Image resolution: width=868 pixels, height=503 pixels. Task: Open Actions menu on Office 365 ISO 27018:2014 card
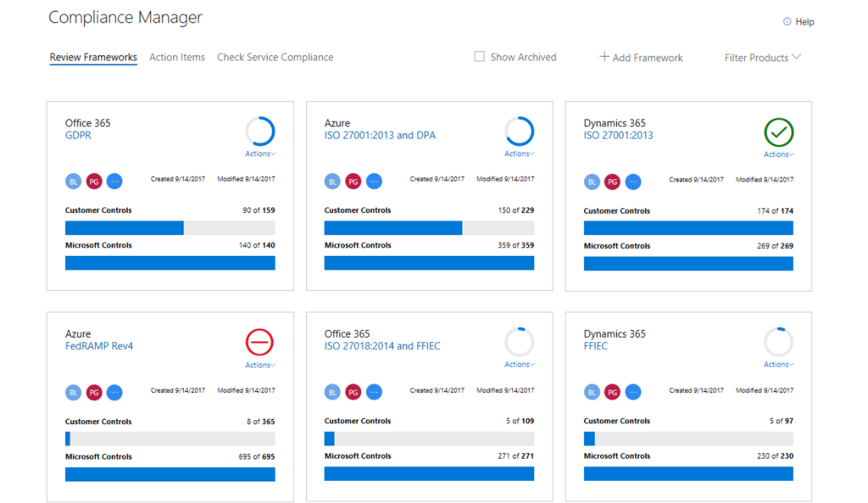coord(520,365)
